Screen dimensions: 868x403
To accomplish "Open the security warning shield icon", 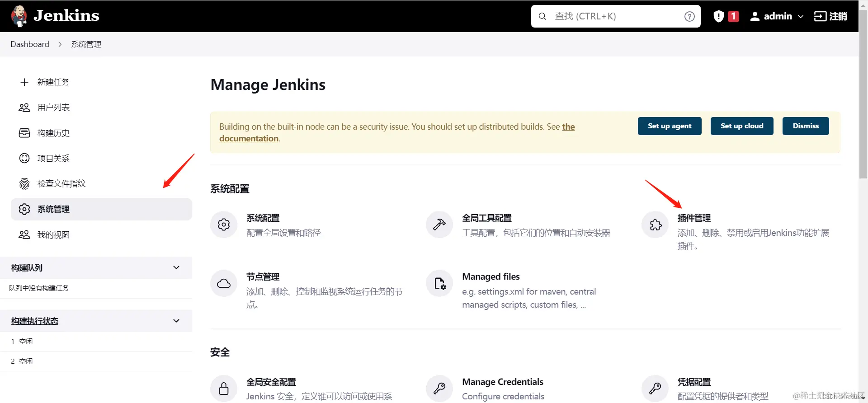I will click(x=719, y=16).
